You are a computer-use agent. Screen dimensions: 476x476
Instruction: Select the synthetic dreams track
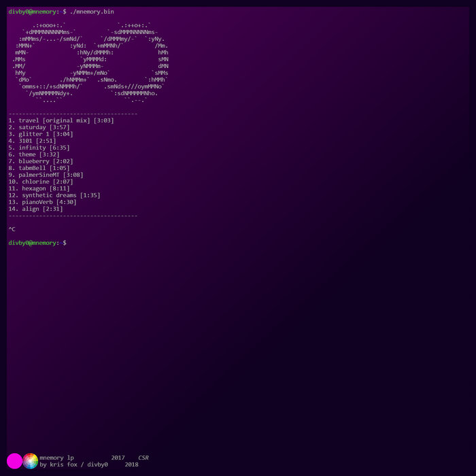pos(54,195)
